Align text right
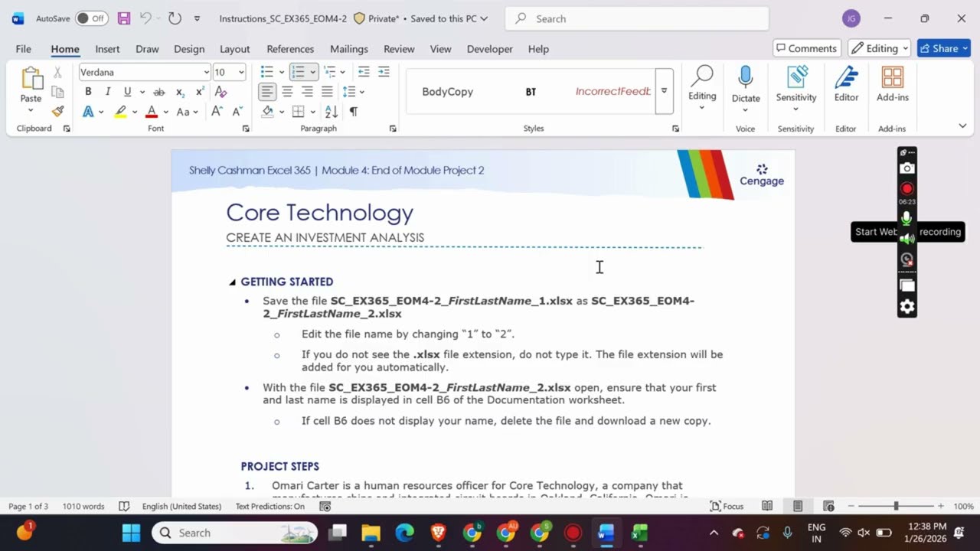The width and height of the screenshot is (980, 551). click(307, 92)
